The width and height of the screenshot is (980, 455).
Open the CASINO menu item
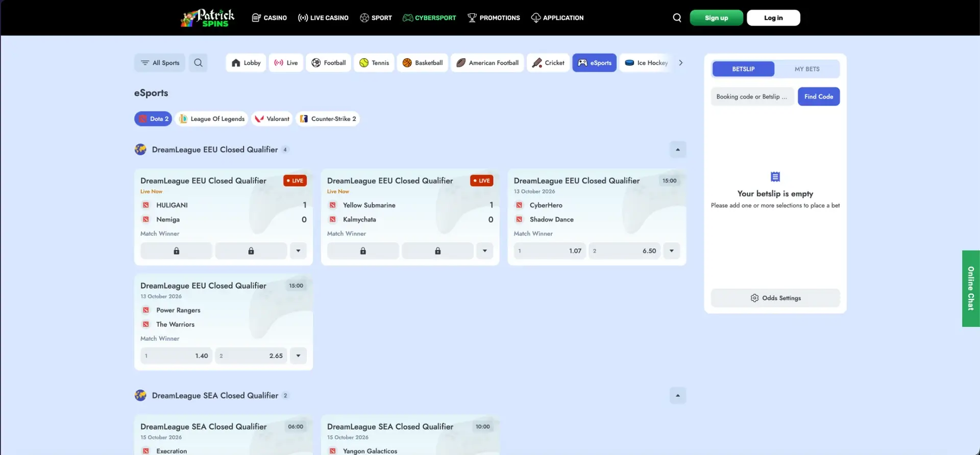point(269,18)
